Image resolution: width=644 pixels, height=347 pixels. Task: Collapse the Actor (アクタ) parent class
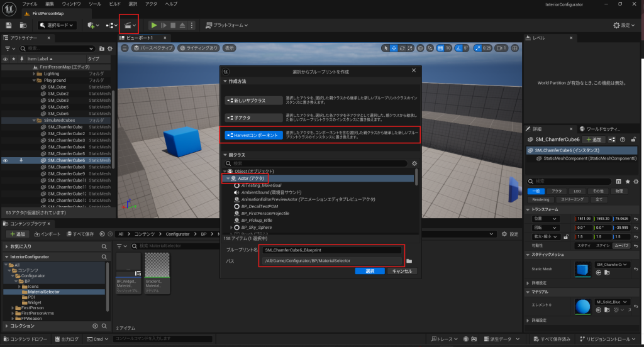point(228,179)
